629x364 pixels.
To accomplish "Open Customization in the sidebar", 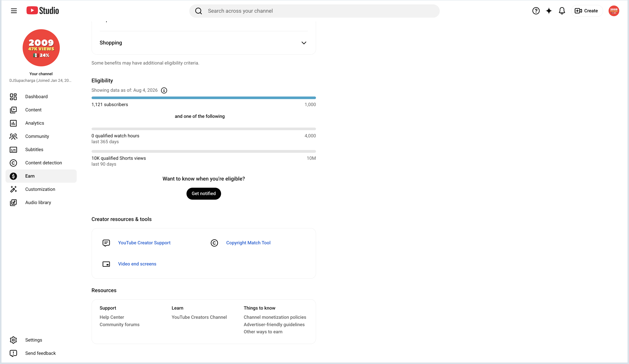I will (x=41, y=189).
